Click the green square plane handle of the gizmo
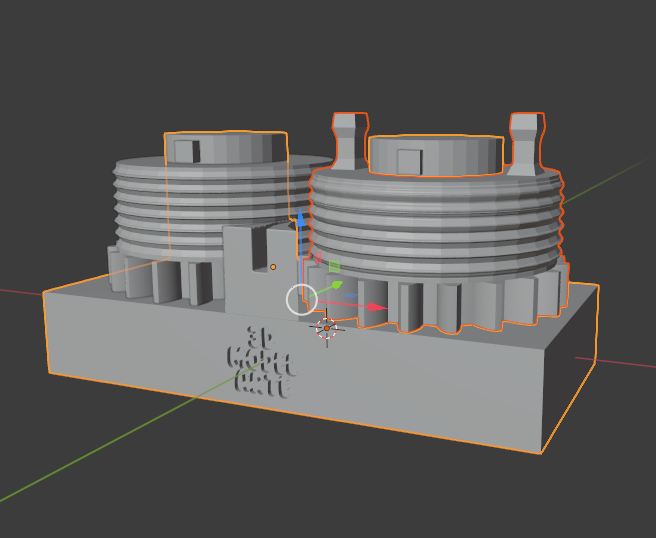 click(x=334, y=266)
